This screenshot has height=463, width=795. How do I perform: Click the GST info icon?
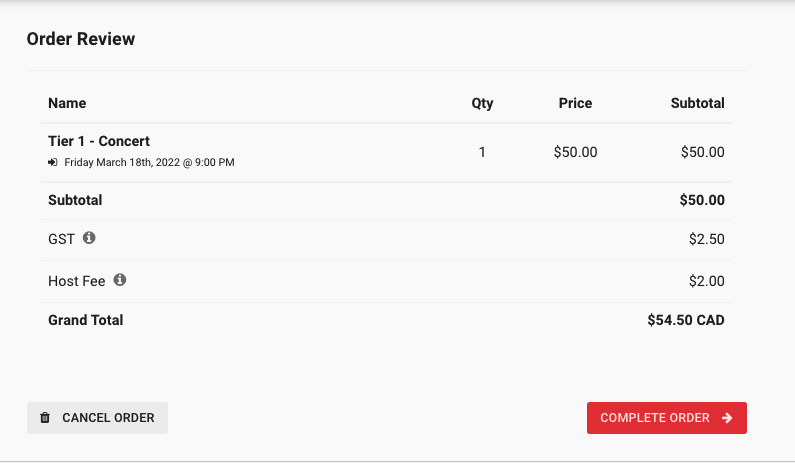[89, 238]
